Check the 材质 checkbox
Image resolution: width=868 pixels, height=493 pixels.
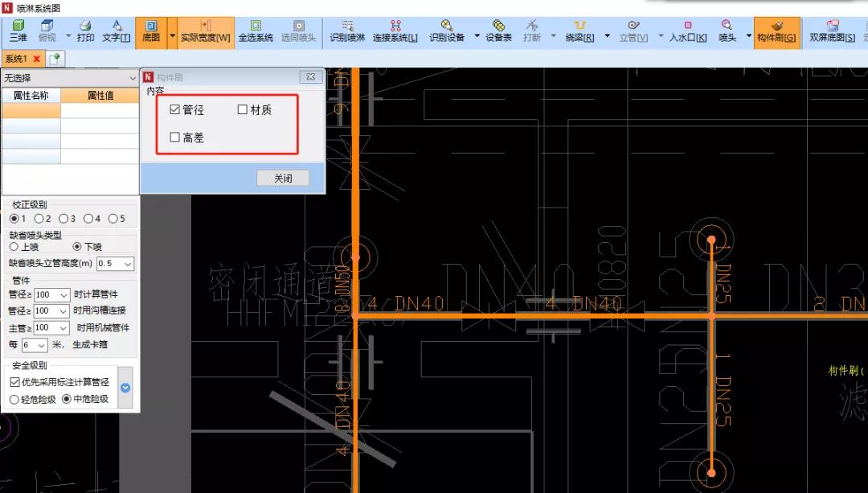point(243,109)
